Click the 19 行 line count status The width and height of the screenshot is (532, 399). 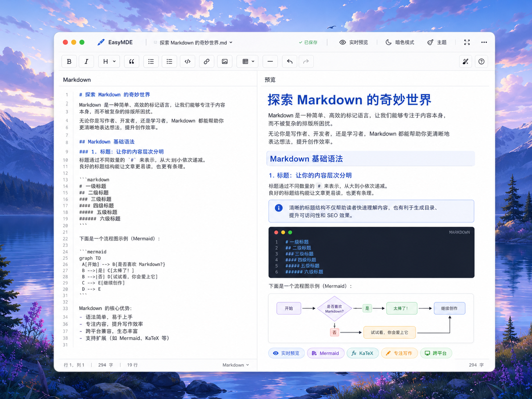[132, 365]
